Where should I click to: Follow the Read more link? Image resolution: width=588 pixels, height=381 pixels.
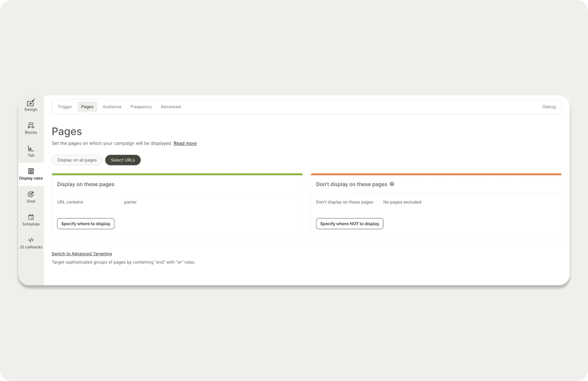pyautogui.click(x=185, y=143)
